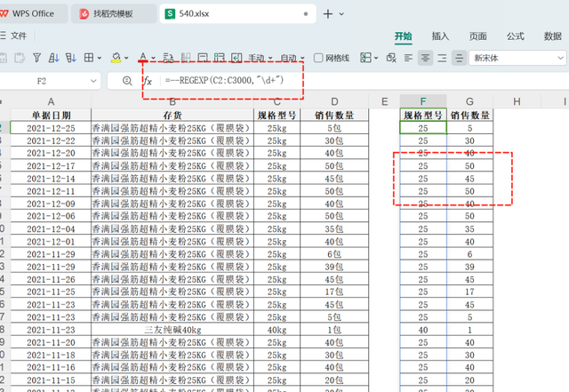Click the sort ascending icon
Screen dimensions: 569x392
point(53,58)
